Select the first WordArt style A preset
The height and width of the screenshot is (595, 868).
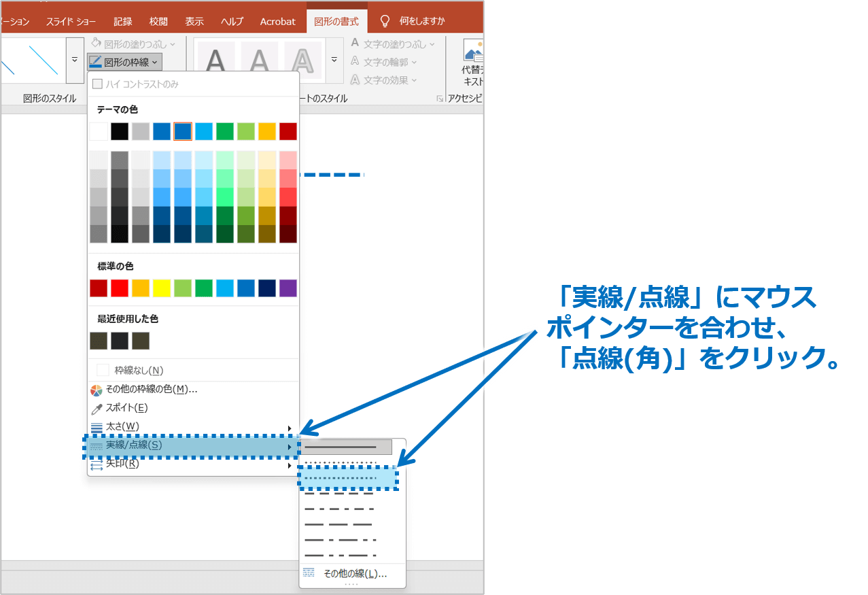[x=215, y=60]
